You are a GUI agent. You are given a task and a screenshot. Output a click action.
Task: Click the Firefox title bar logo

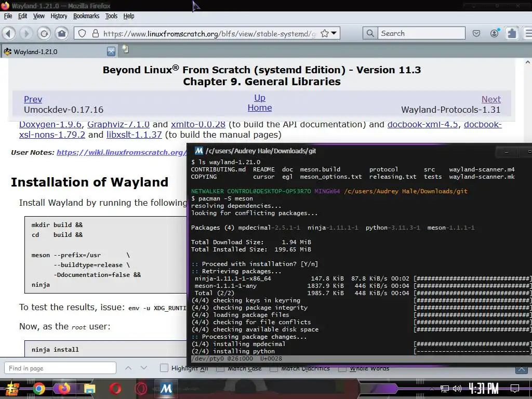pyautogui.click(x=5, y=6)
